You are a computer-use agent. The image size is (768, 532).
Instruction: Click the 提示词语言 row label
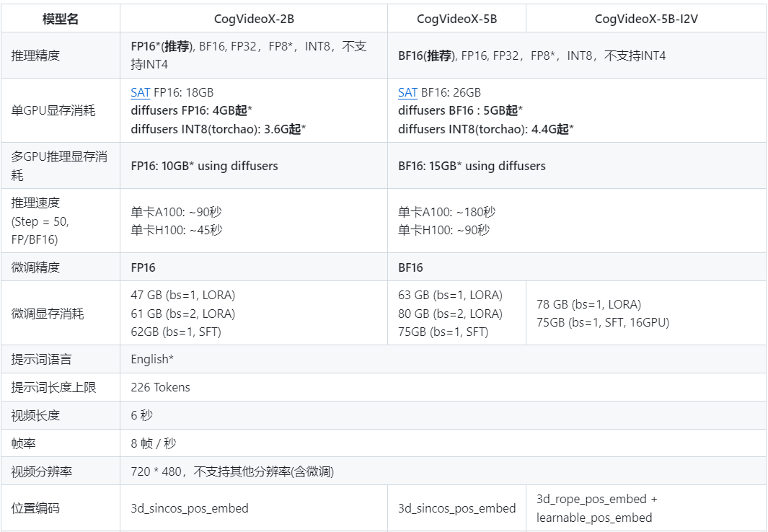pyautogui.click(x=42, y=359)
